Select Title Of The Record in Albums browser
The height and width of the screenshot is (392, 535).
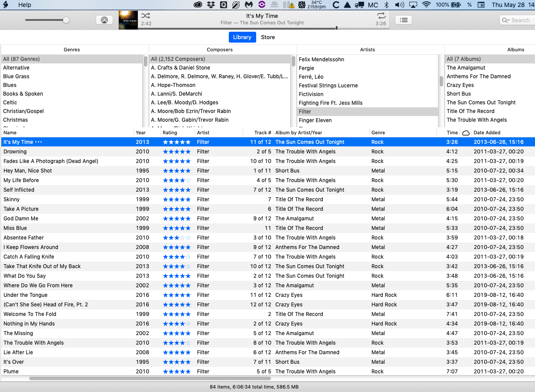coord(490,111)
